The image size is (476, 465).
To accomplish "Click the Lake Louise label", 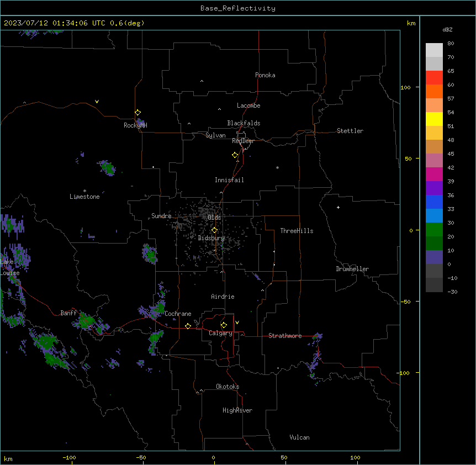I will 10,267.
